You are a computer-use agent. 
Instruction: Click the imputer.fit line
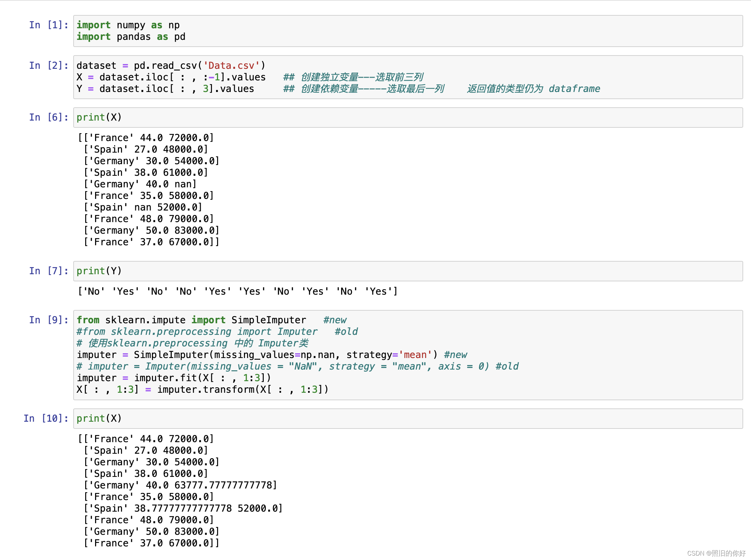pyautogui.click(x=174, y=378)
